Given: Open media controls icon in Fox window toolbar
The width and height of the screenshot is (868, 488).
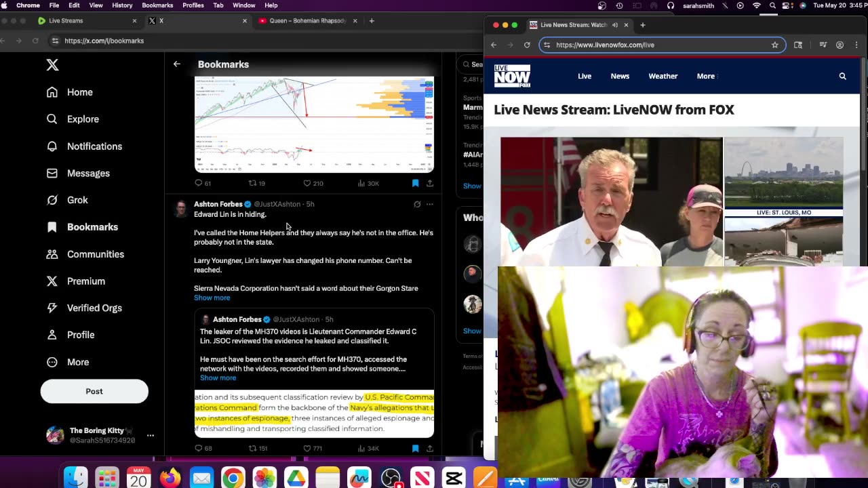Looking at the screenshot, I should [823, 45].
